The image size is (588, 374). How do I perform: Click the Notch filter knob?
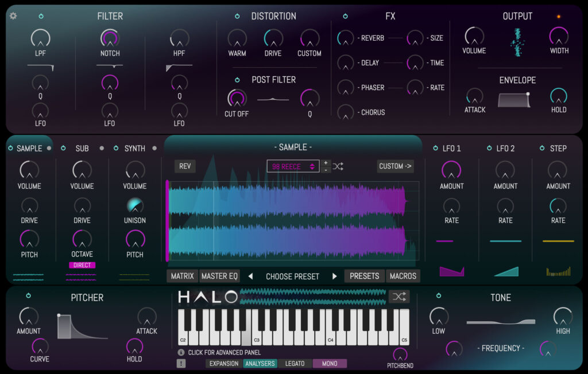coord(110,38)
